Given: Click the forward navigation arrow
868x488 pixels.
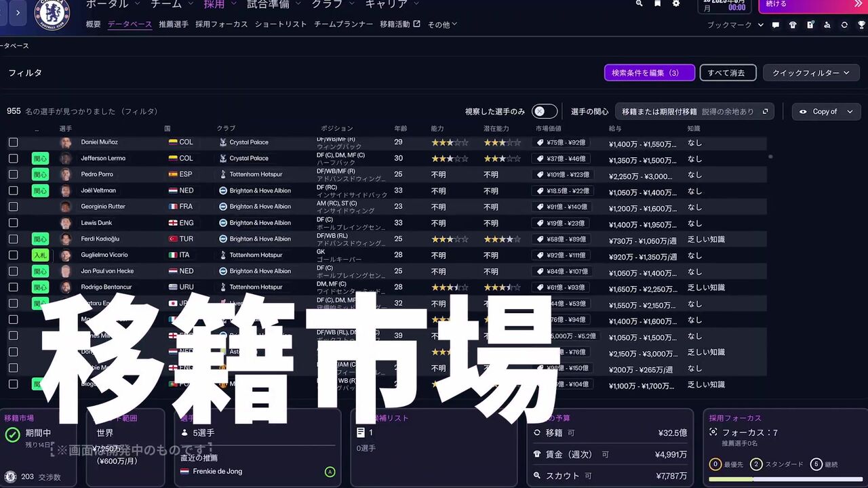Looking at the screenshot, I should pyautogui.click(x=18, y=12).
